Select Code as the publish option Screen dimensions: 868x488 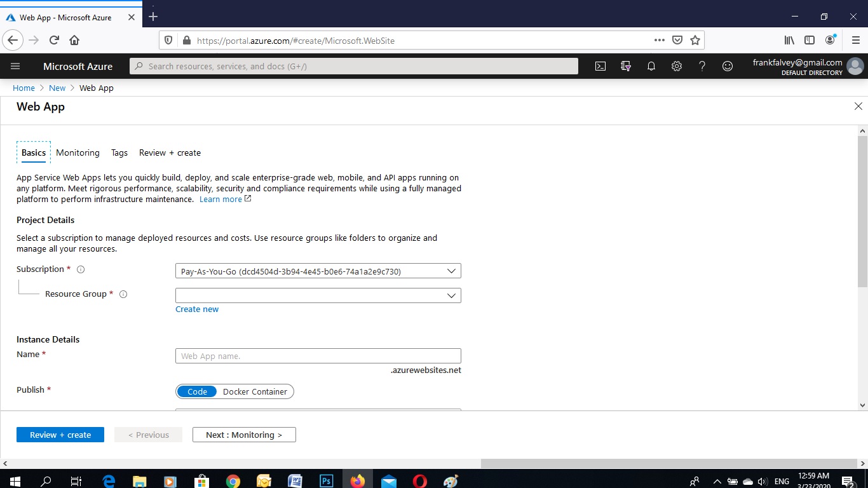(197, 391)
